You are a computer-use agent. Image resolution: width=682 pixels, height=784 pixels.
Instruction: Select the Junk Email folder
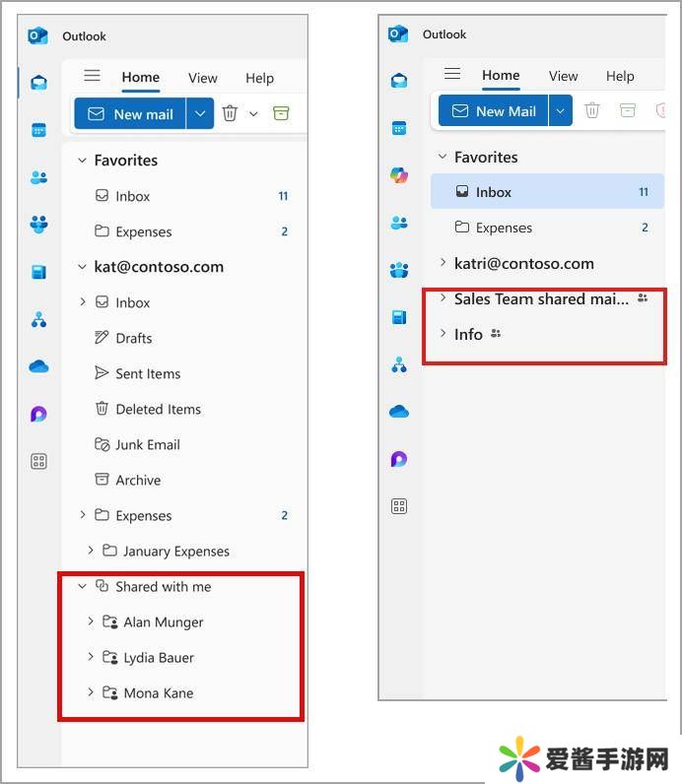click(147, 444)
